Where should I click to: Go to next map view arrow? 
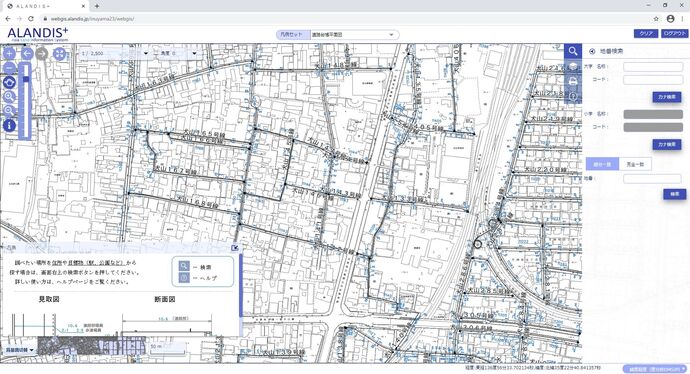click(42, 54)
